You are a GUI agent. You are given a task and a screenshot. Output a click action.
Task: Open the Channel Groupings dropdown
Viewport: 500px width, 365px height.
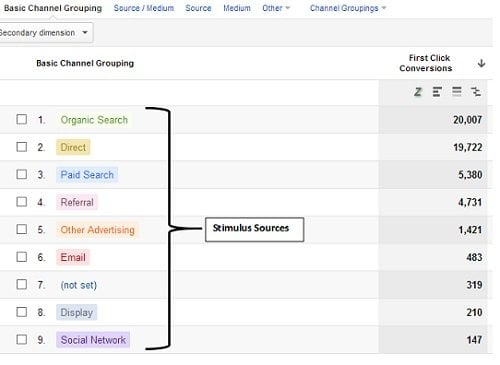348,8
